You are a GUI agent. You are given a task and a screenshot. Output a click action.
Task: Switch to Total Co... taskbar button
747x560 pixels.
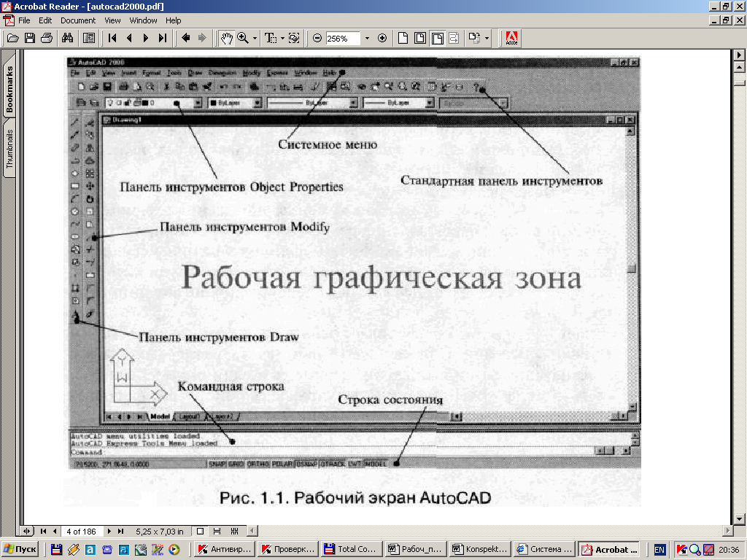point(352,550)
